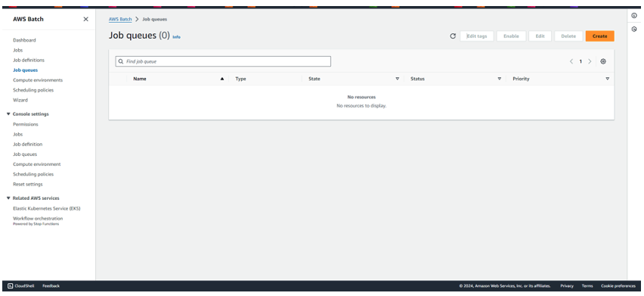Open Workflow orchestration link
644x296 pixels.
pos(38,219)
